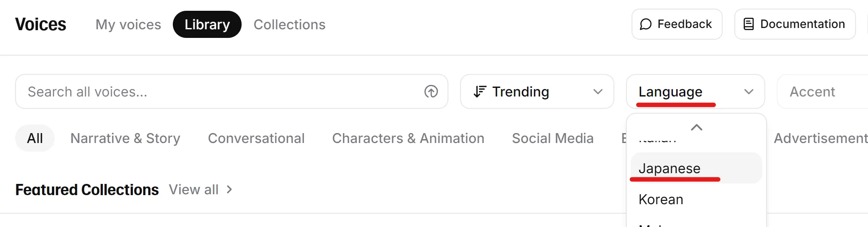
Task: Switch to the My voices tab
Action: point(128,25)
